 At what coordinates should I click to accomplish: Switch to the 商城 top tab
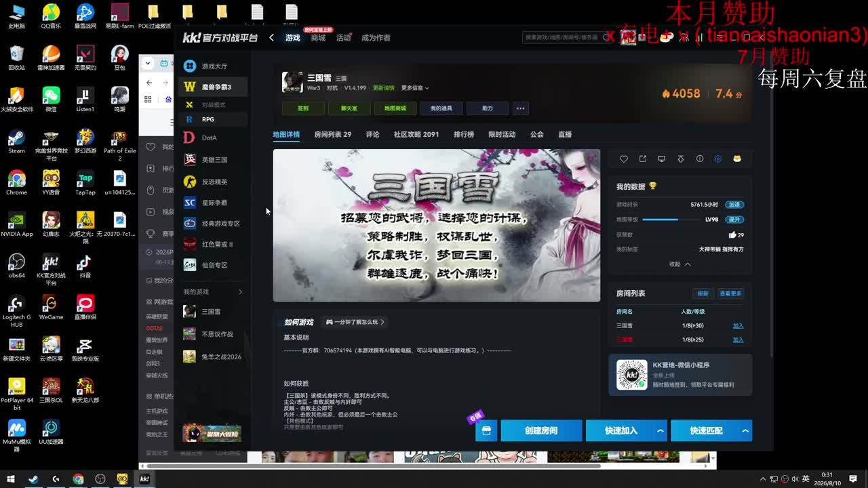318,38
